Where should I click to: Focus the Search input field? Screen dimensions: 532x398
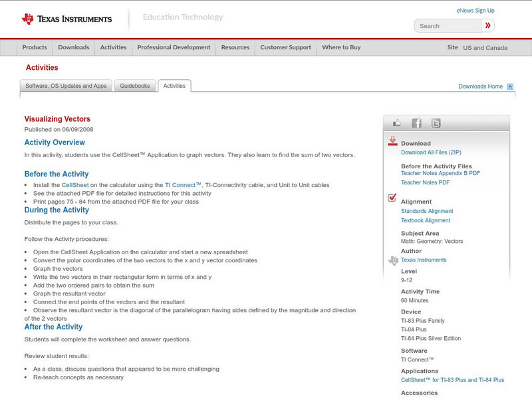(448, 26)
